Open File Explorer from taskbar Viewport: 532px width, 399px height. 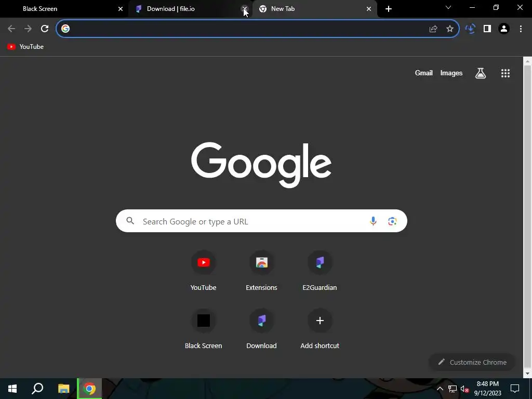63,389
